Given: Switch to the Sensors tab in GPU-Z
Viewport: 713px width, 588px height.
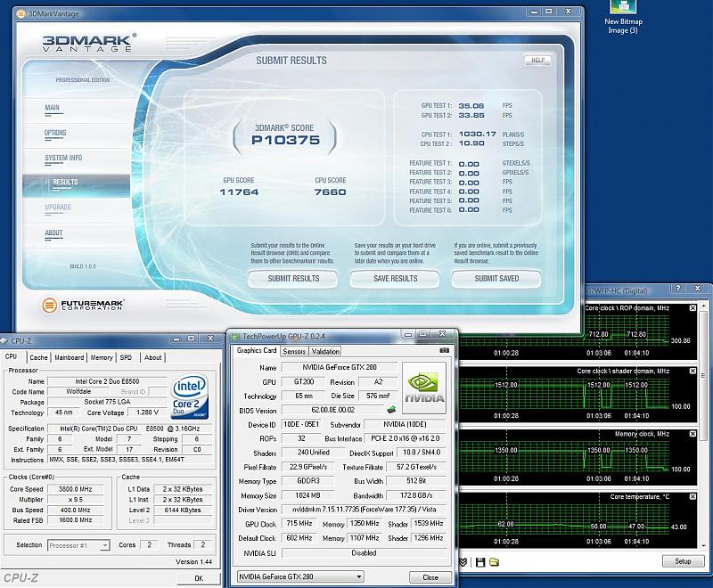Looking at the screenshot, I should [x=294, y=351].
